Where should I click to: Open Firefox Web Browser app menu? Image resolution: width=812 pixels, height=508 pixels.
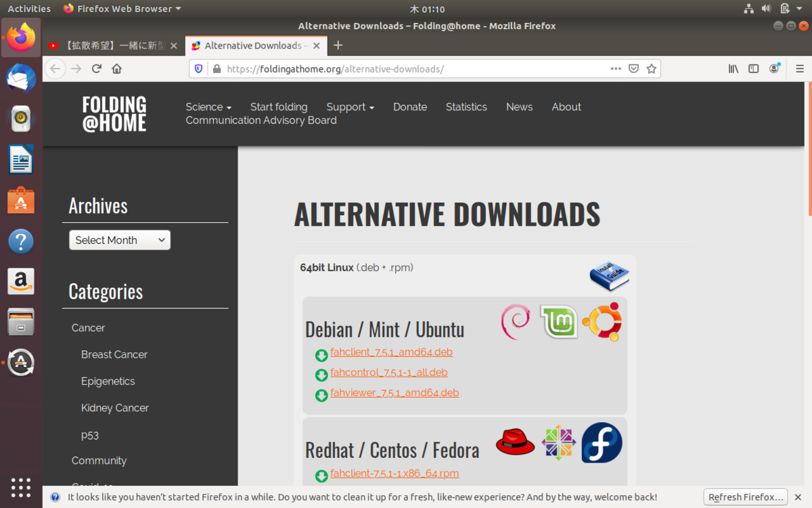point(122,9)
